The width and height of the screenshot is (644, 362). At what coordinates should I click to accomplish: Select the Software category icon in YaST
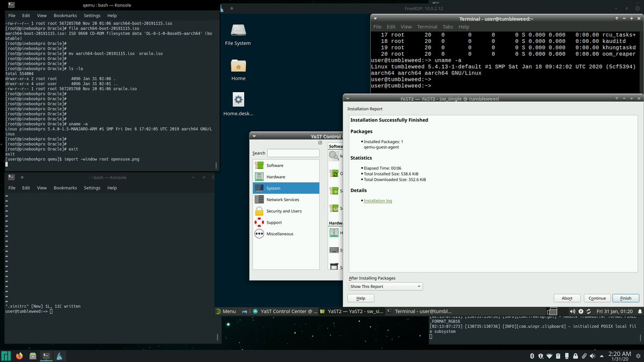(259, 165)
